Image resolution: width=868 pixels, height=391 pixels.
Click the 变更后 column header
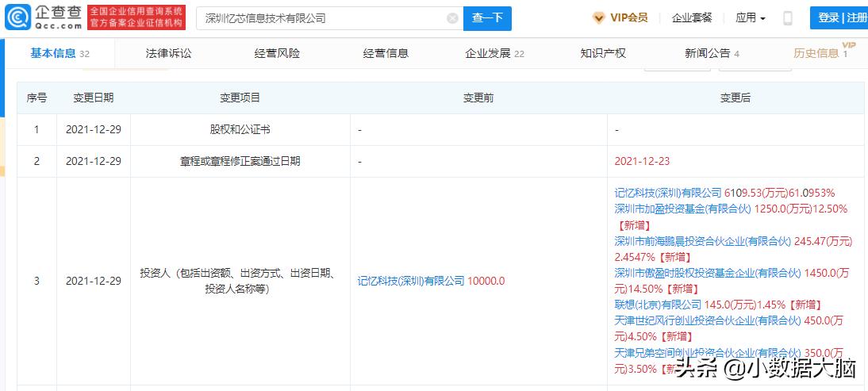[x=735, y=98]
